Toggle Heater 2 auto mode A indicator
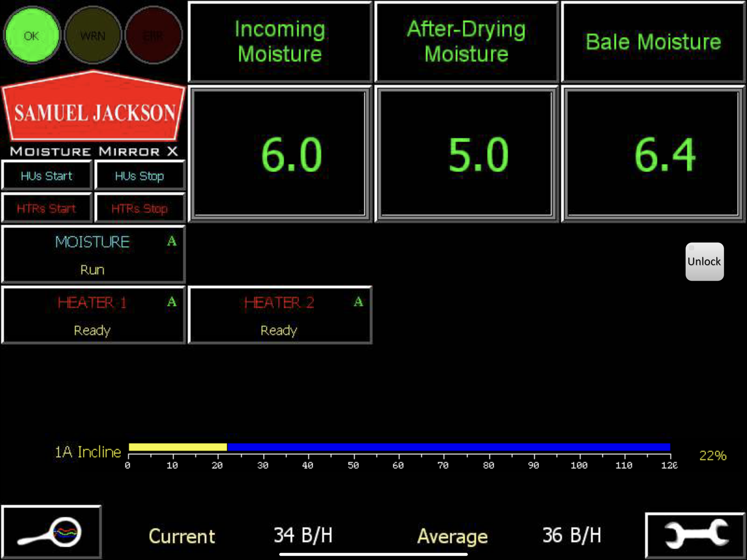This screenshot has height=560, width=747. [358, 302]
